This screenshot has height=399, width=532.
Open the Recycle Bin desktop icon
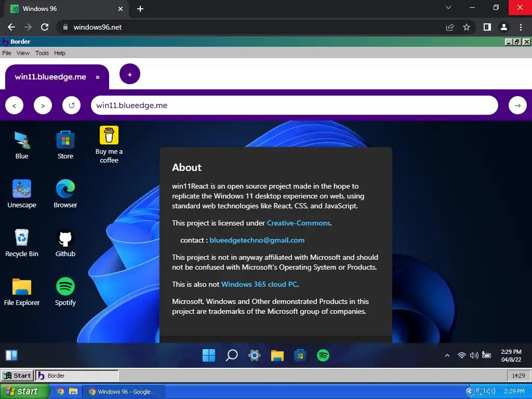coord(22,243)
